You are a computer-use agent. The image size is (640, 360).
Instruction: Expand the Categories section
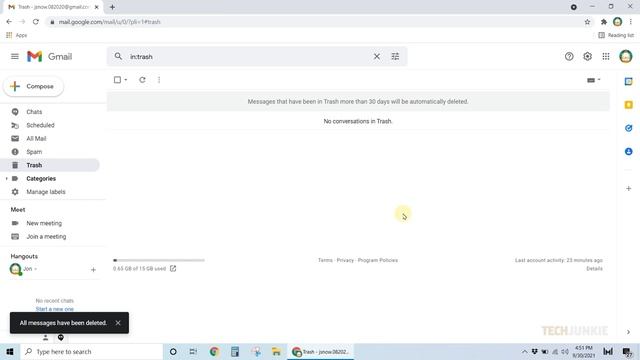(x=7, y=179)
